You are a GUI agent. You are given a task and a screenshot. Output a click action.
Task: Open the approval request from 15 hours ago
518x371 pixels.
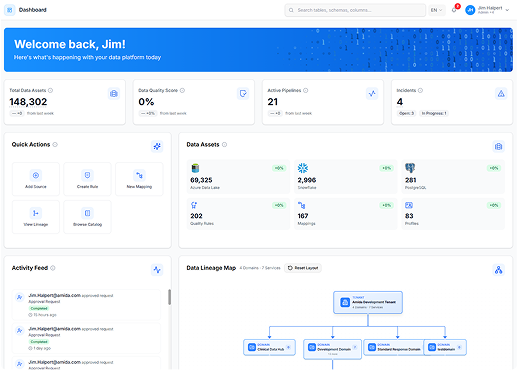tap(86, 305)
